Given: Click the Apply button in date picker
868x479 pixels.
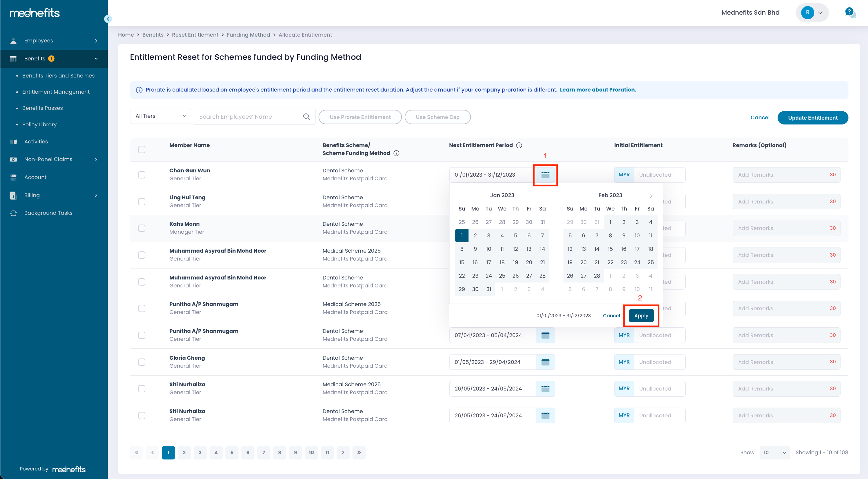Looking at the screenshot, I should [x=641, y=315].
